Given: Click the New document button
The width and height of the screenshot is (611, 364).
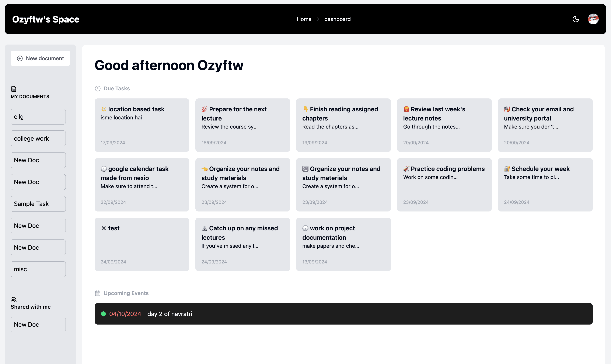Looking at the screenshot, I should pos(40,58).
